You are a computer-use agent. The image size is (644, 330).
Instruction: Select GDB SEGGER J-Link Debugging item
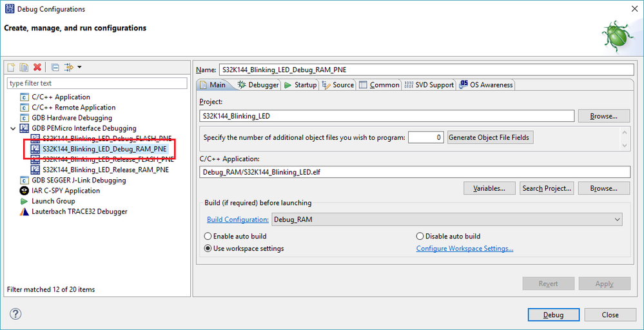[x=79, y=180]
